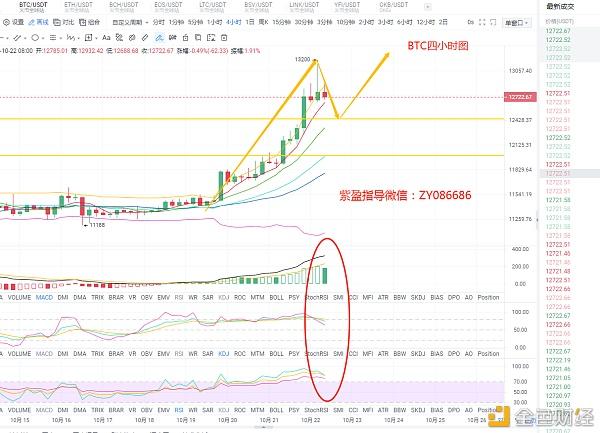The image size is (600, 433).
Task: Select the 12小时 chart period
Action: (x=426, y=23)
